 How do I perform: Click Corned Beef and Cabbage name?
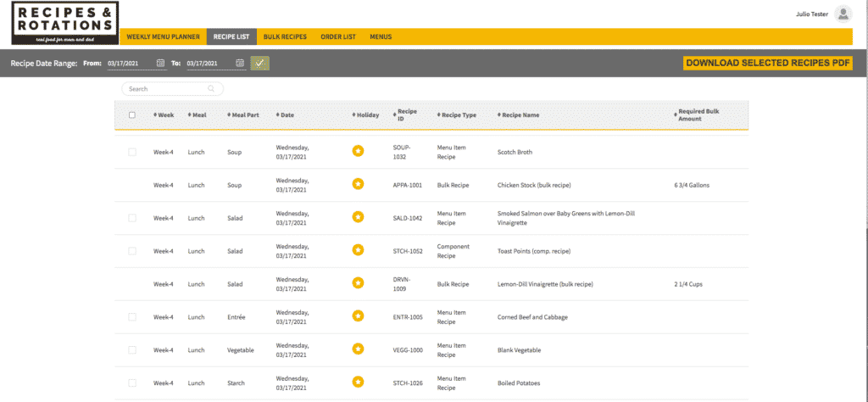pos(532,317)
